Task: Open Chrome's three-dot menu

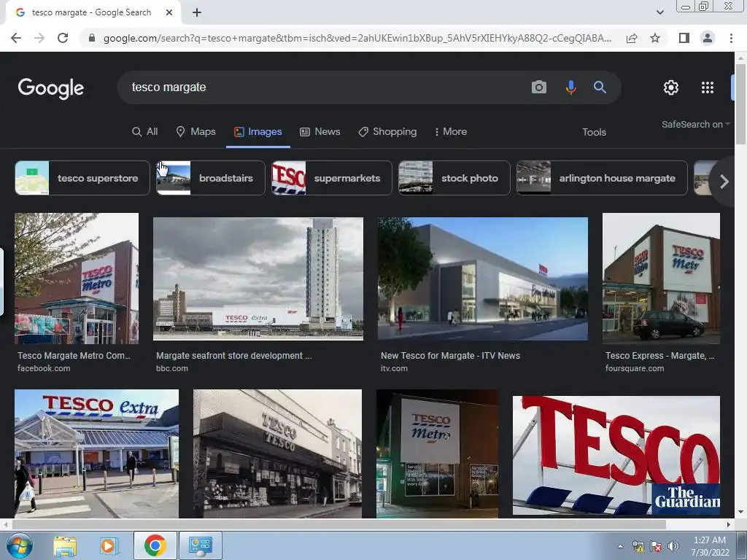Action: (731, 38)
